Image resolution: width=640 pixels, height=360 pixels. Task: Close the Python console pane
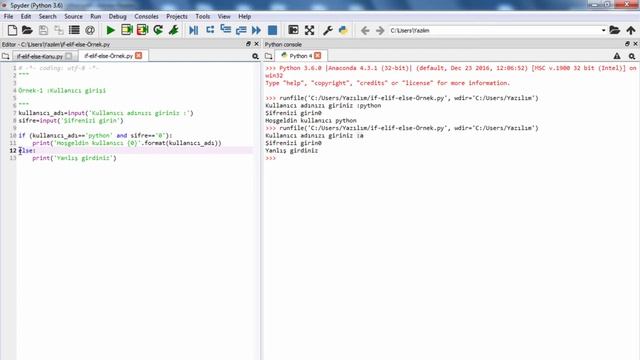636,44
